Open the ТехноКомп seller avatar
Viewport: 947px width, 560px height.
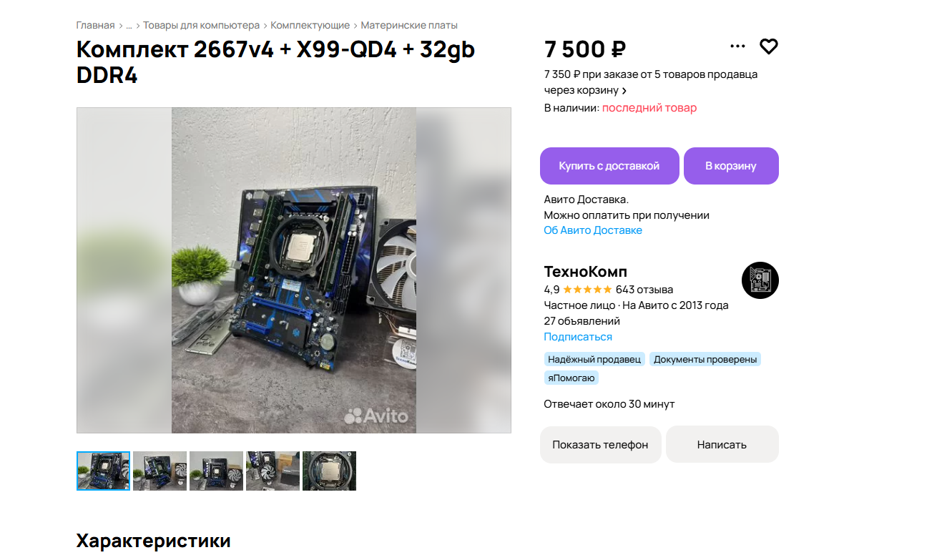760,280
